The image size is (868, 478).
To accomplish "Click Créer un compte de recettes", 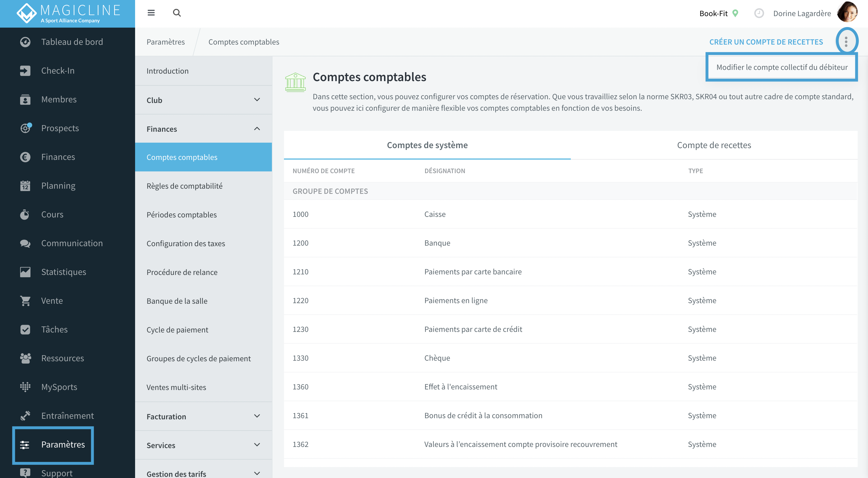I will (x=766, y=42).
